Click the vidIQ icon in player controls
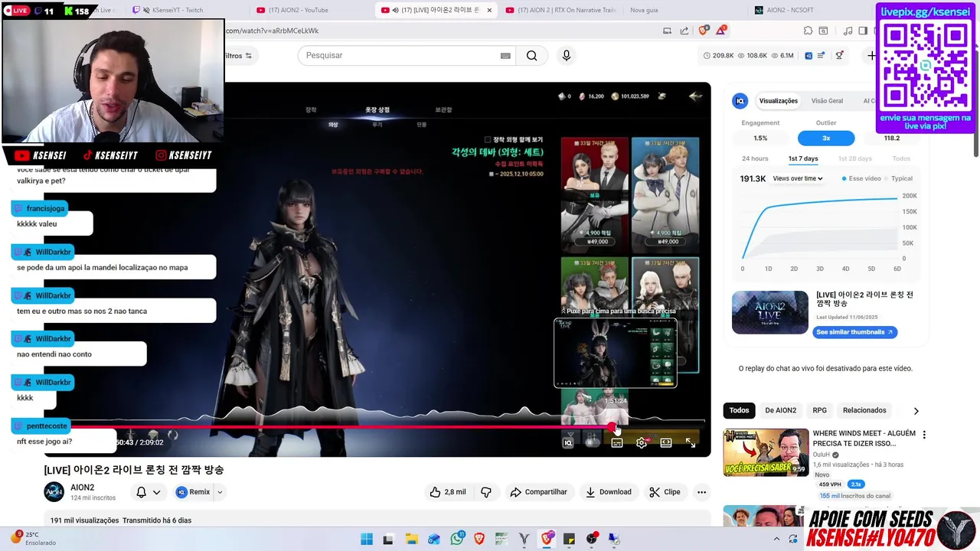Screen dimensions: 980x551 pos(568,442)
